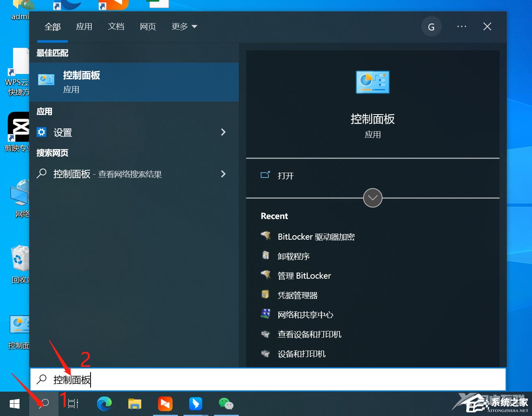Open recent item 凭据管理器
The width and height of the screenshot is (532, 416).
click(x=298, y=295)
